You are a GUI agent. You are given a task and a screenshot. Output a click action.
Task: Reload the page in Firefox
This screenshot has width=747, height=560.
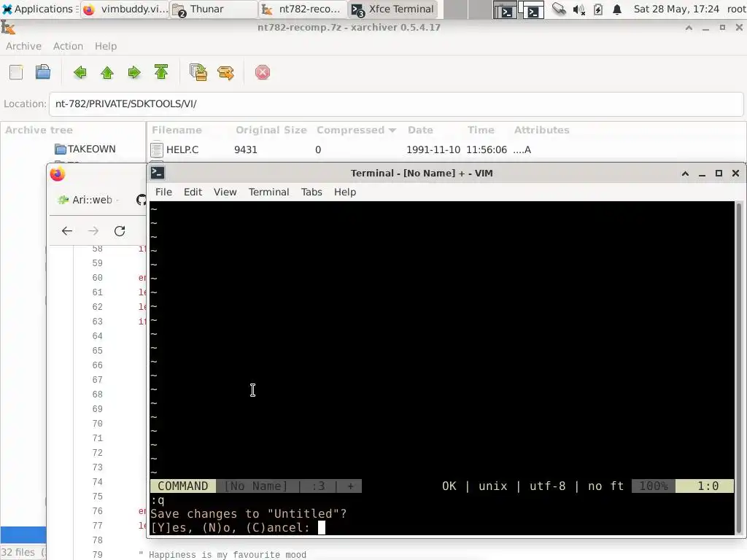120,231
